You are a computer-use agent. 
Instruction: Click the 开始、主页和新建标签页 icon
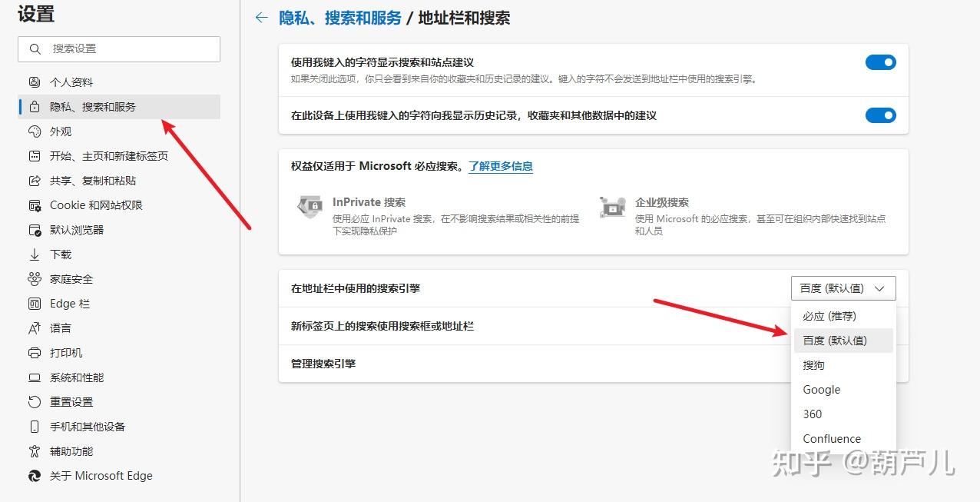coord(34,156)
